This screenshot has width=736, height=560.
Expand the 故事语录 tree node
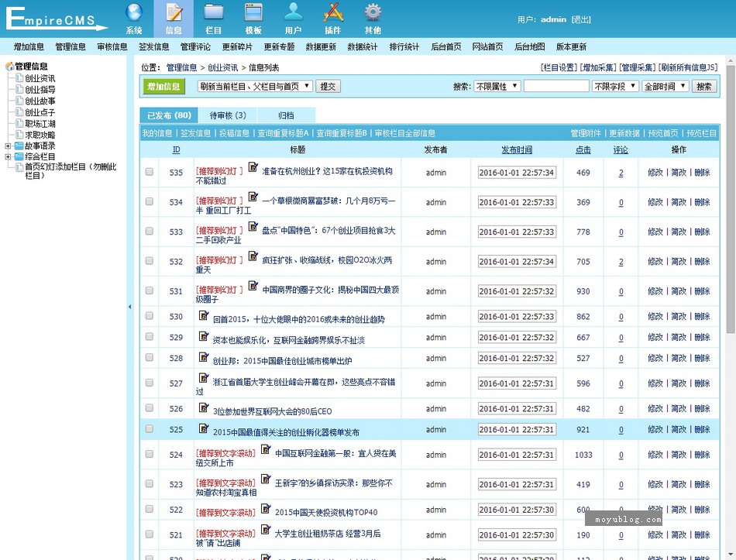pos(8,146)
